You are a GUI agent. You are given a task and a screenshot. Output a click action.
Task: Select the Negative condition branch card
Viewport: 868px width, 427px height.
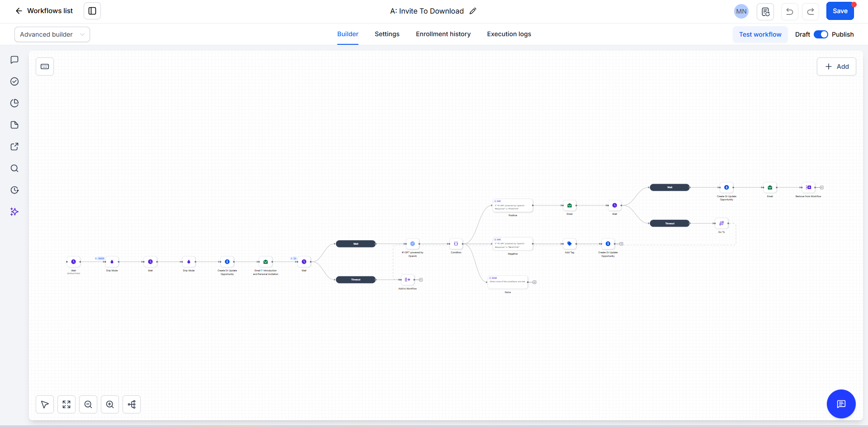(512, 244)
